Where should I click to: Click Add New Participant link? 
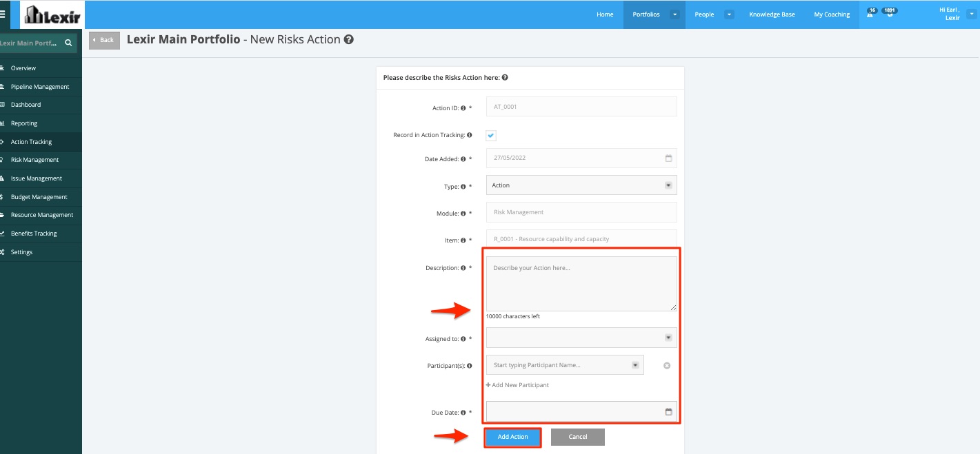[518, 385]
